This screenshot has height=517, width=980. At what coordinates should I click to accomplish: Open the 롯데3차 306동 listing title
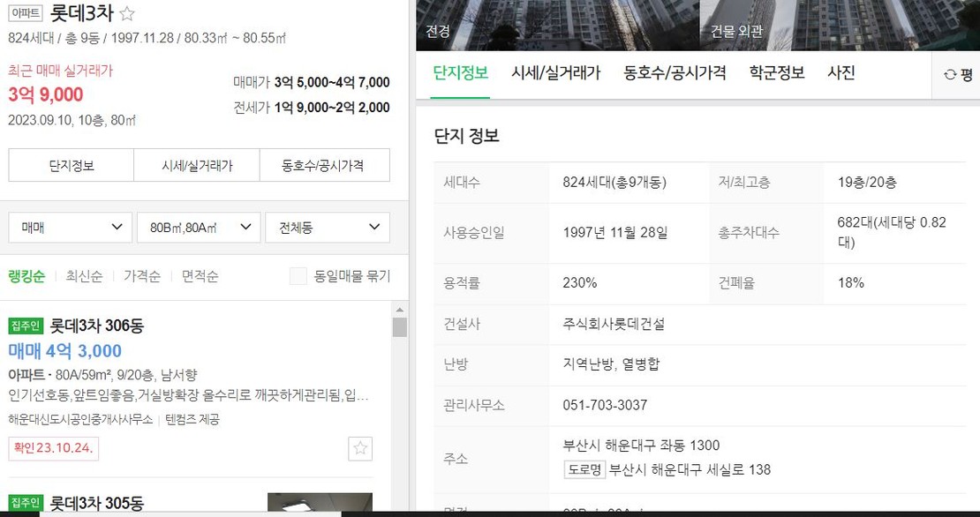pyautogui.click(x=97, y=326)
